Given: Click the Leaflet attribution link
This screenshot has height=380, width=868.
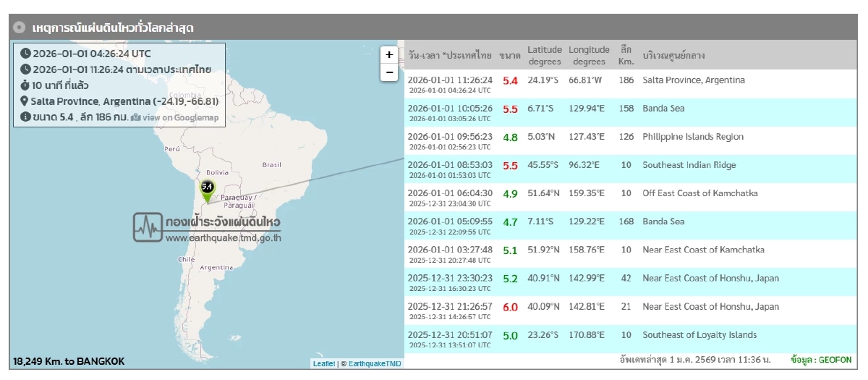Looking at the screenshot, I should click(x=323, y=363).
